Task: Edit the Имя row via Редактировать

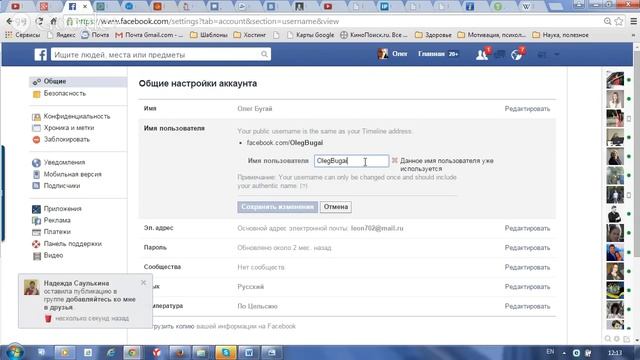Action: click(x=527, y=109)
